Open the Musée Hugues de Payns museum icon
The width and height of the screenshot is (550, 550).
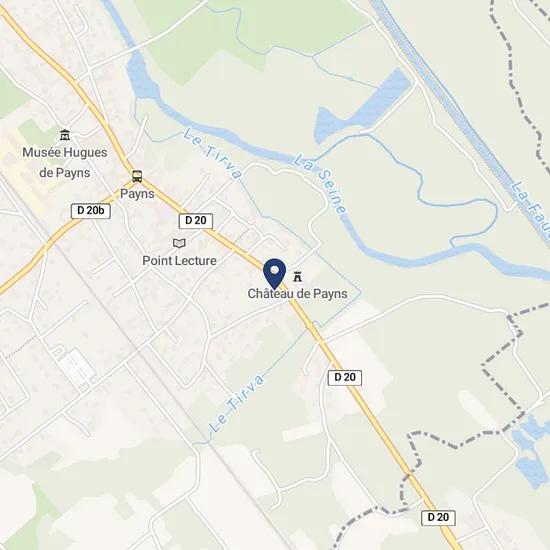(65, 135)
